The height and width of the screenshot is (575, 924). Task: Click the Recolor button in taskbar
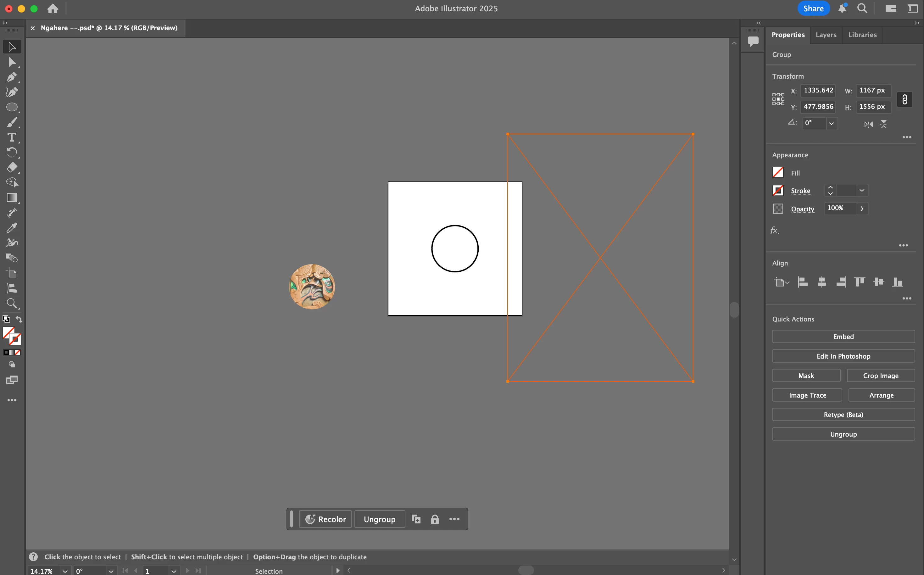[326, 519]
